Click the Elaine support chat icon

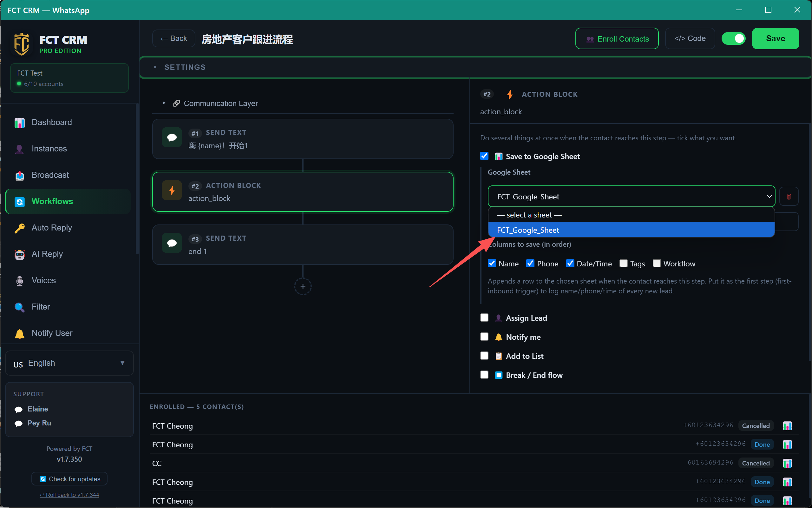18,409
